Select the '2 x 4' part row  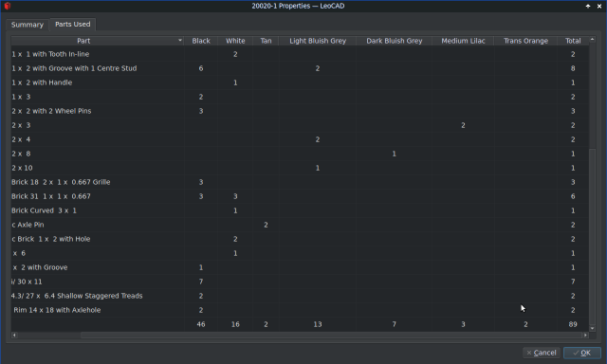pos(300,139)
